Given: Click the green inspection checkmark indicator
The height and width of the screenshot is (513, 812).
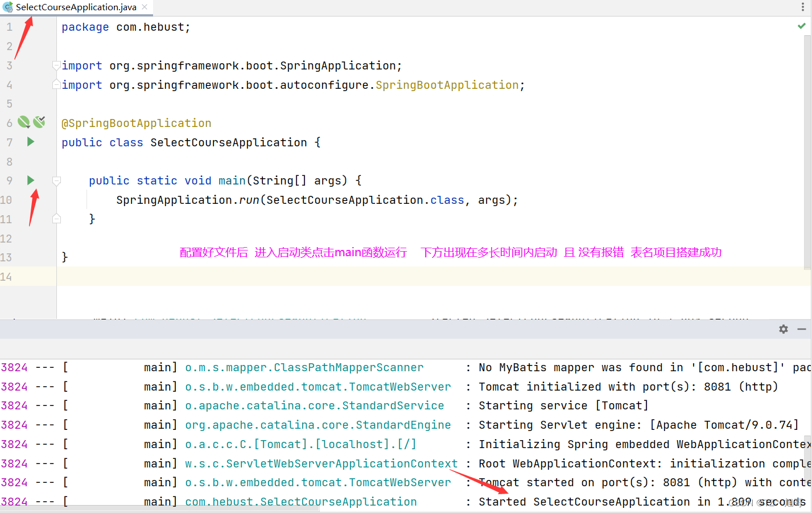Looking at the screenshot, I should pyautogui.click(x=801, y=26).
